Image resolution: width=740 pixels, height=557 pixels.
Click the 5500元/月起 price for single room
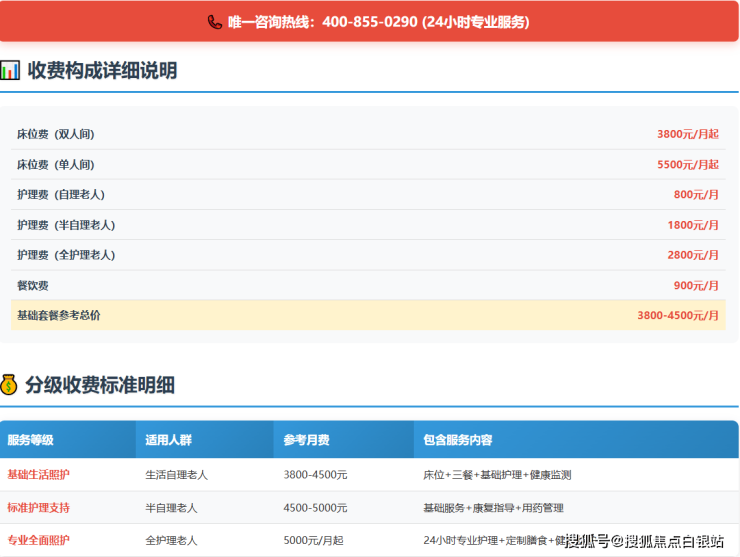click(x=687, y=164)
